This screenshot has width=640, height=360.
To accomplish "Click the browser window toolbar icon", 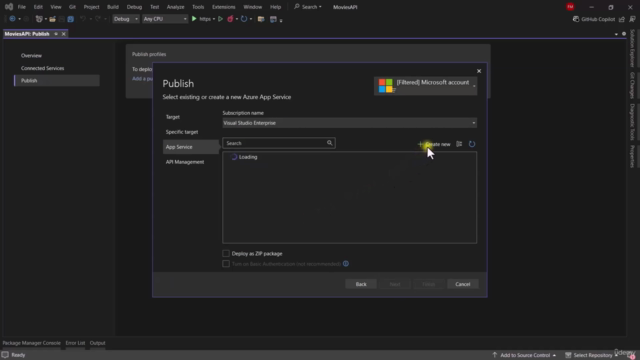I will (273, 19).
